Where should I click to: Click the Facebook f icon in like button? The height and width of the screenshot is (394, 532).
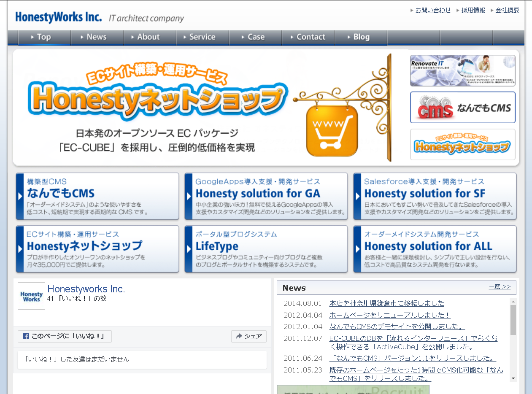(26, 336)
